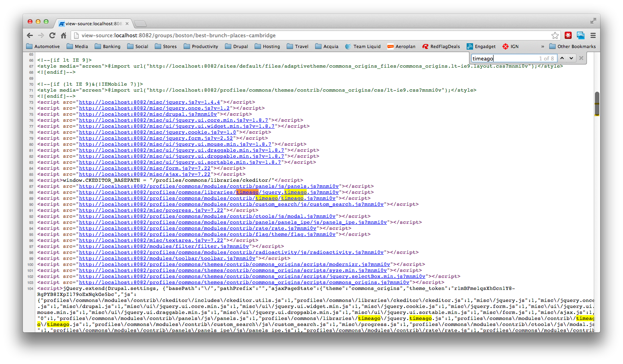The image size is (623, 364).
Task: Open the jquery.ui.widget.min.js link
Action: point(177,126)
